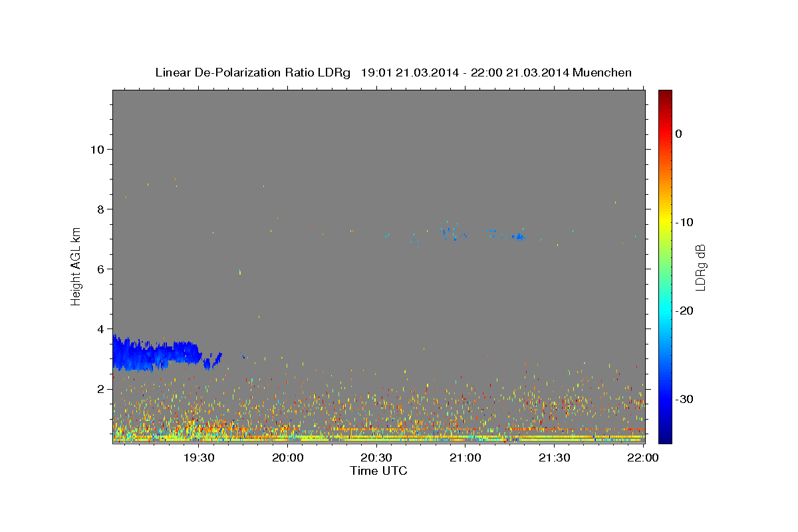This screenshot has width=798, height=532.
Task: Click the 21:00 time tick label
Action: (x=465, y=458)
